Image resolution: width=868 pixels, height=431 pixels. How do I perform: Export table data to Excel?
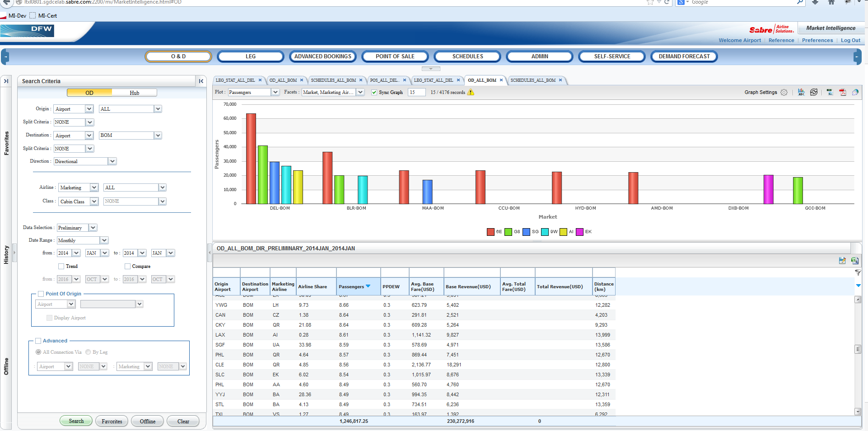pyautogui.click(x=854, y=260)
